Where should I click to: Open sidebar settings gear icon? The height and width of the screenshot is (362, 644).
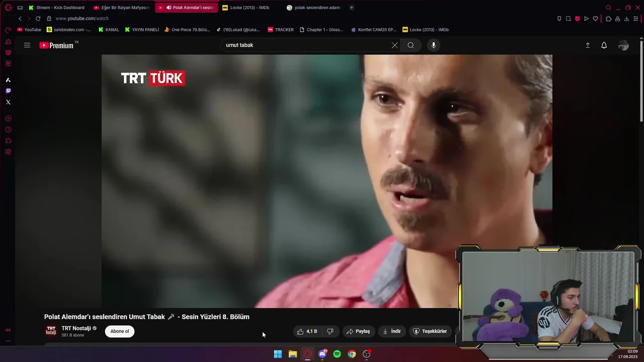(x=8, y=152)
